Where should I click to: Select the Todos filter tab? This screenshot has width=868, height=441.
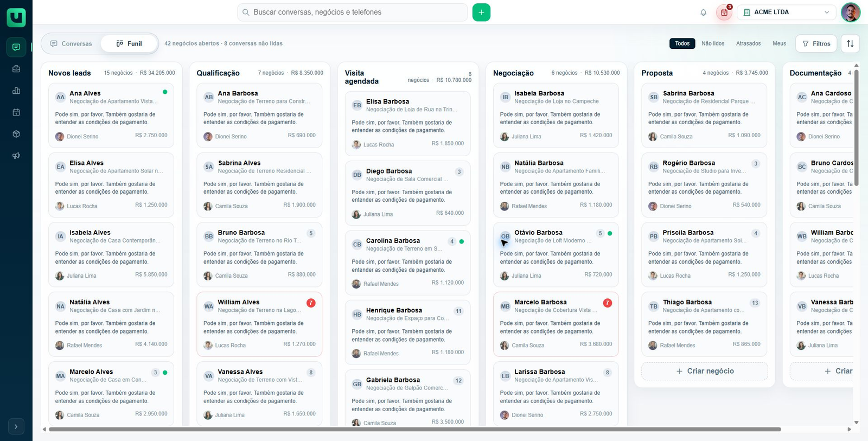click(x=682, y=43)
